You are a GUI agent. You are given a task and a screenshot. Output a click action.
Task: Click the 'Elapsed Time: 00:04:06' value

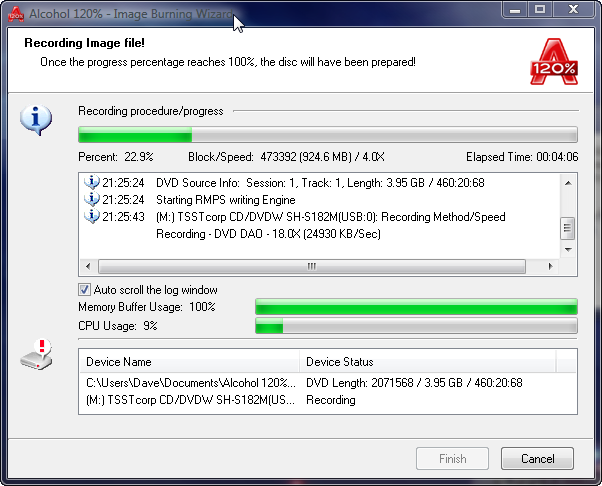pos(522,157)
